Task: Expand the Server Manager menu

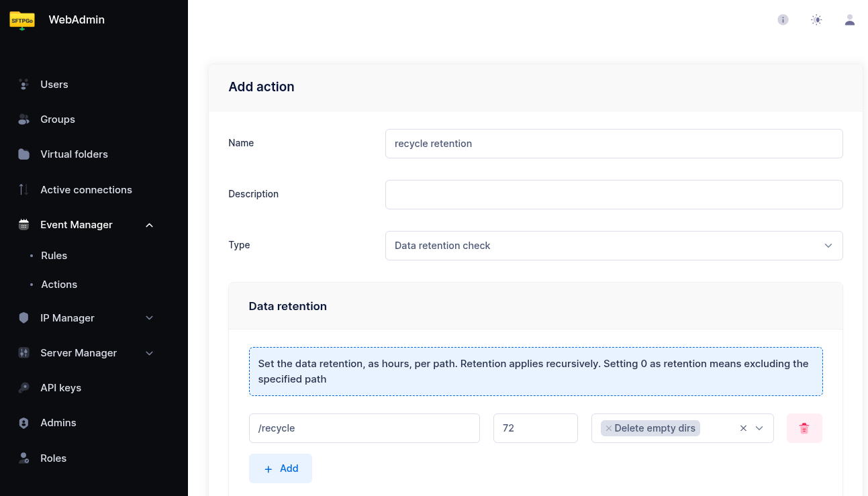Action: coord(149,353)
